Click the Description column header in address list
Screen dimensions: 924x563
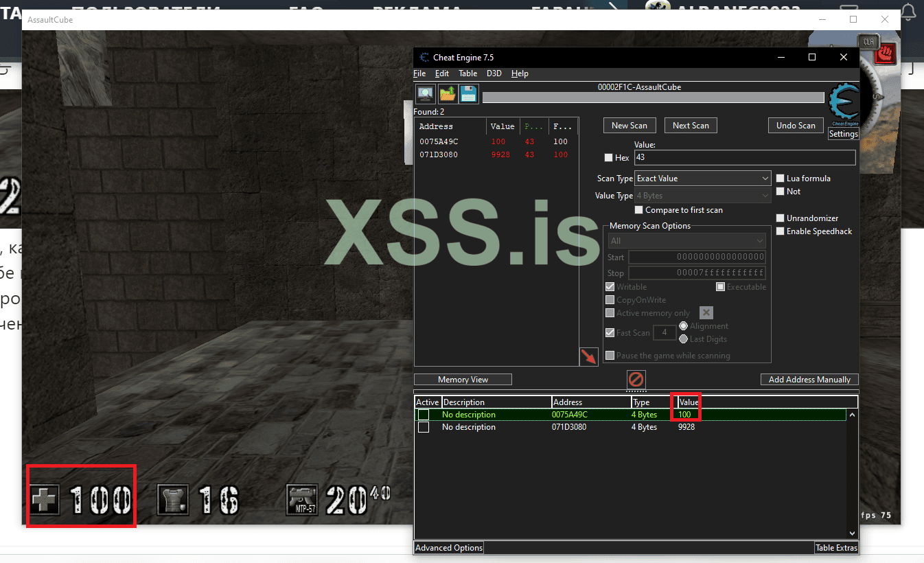(496, 402)
